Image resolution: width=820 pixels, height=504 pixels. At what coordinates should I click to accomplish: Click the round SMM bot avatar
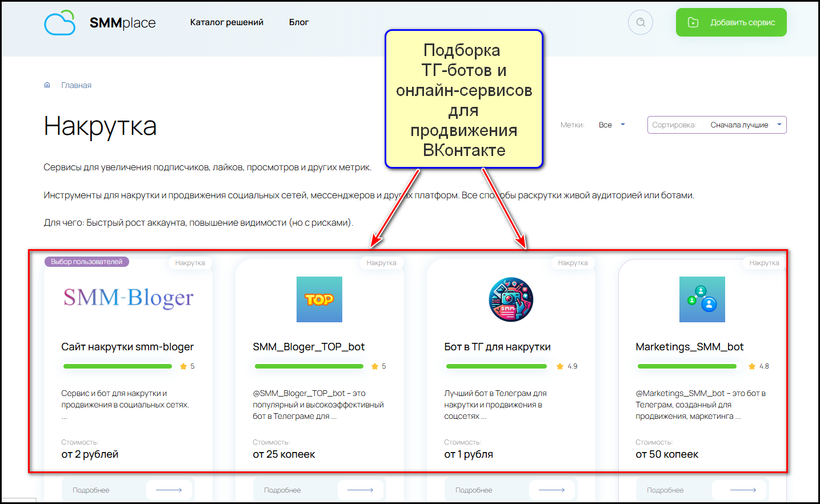coord(511,299)
